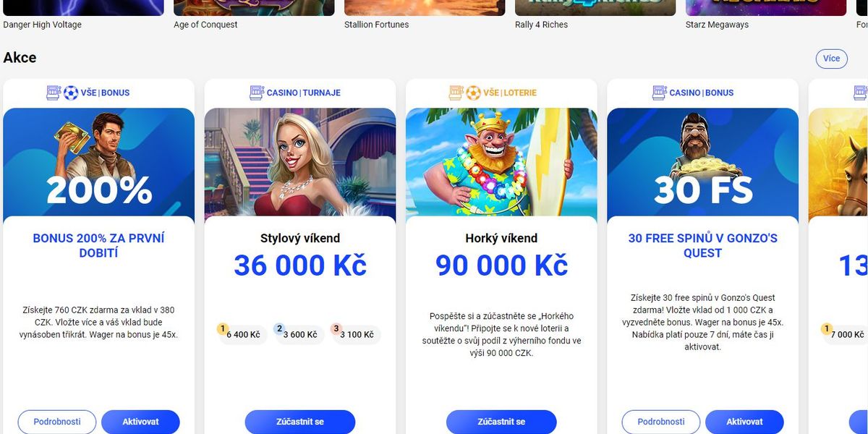868x434 pixels.
Task: Click the football icon on the 200% bonus card
Action: point(71,93)
